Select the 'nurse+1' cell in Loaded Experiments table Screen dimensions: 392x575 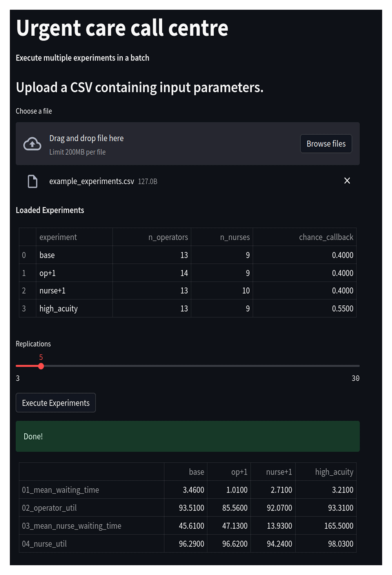point(53,291)
